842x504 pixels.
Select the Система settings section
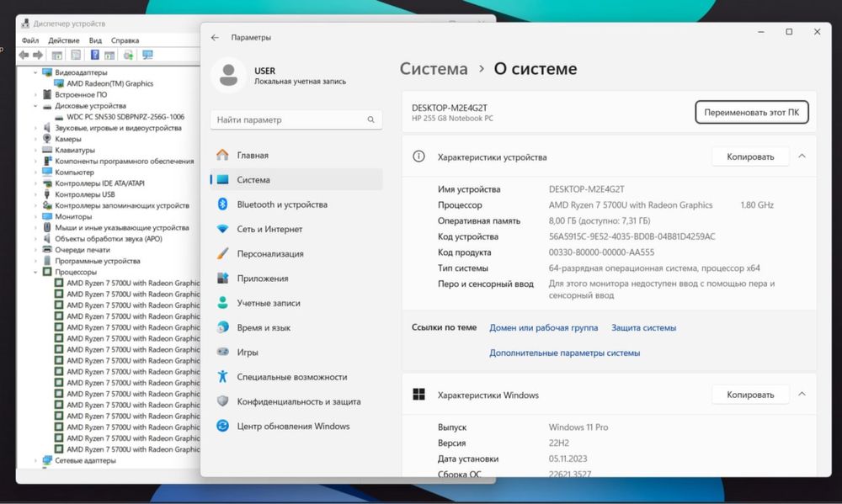tap(296, 180)
